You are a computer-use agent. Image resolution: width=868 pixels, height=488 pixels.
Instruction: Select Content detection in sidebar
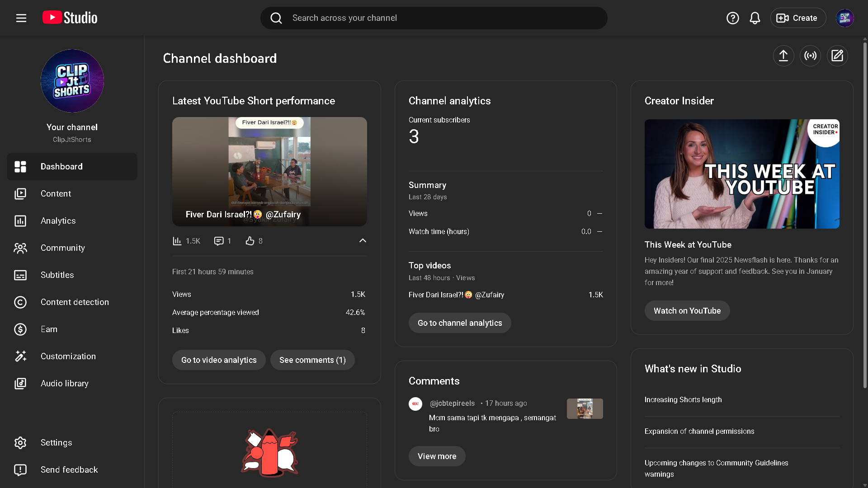(75, 302)
